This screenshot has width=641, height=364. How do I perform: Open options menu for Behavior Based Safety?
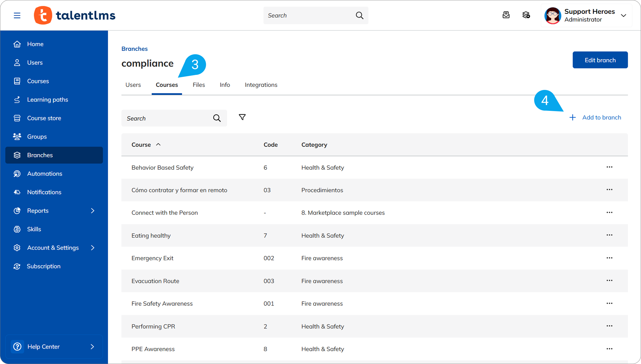pyautogui.click(x=609, y=167)
